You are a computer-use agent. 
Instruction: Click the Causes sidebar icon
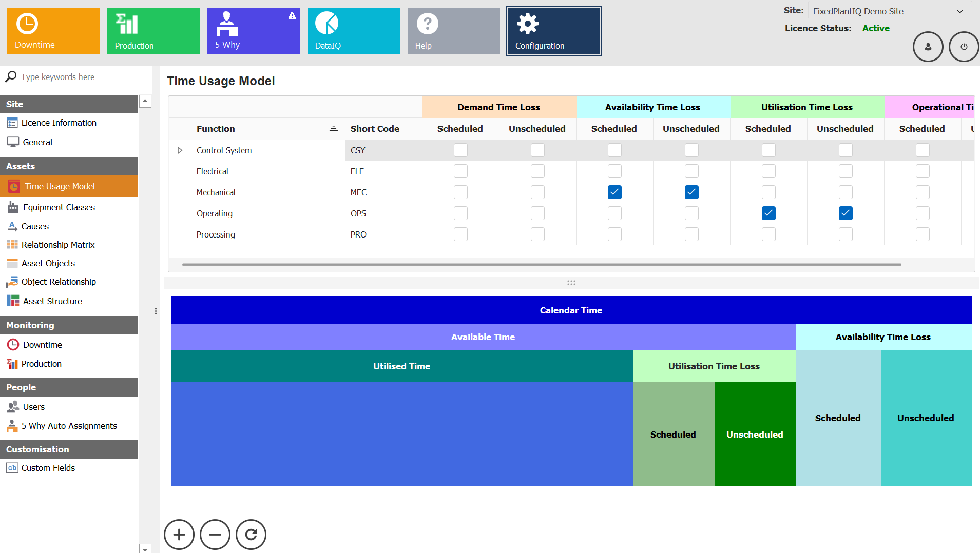point(12,226)
